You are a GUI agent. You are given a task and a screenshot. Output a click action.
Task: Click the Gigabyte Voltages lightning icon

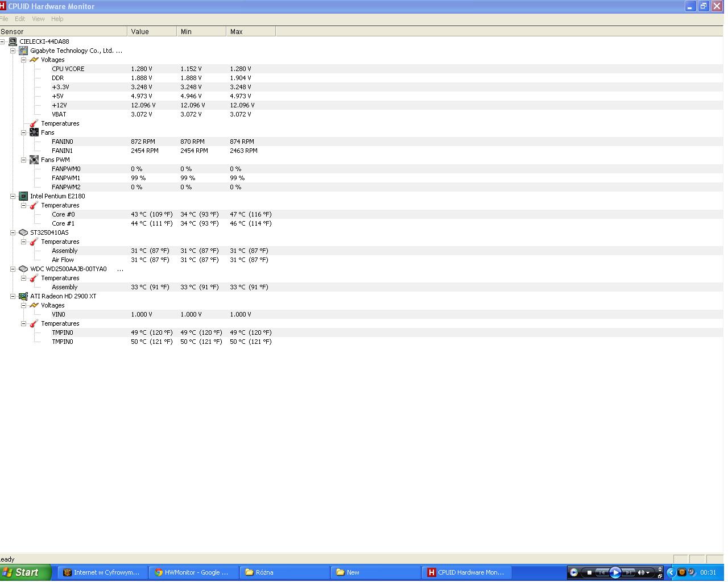pos(34,60)
